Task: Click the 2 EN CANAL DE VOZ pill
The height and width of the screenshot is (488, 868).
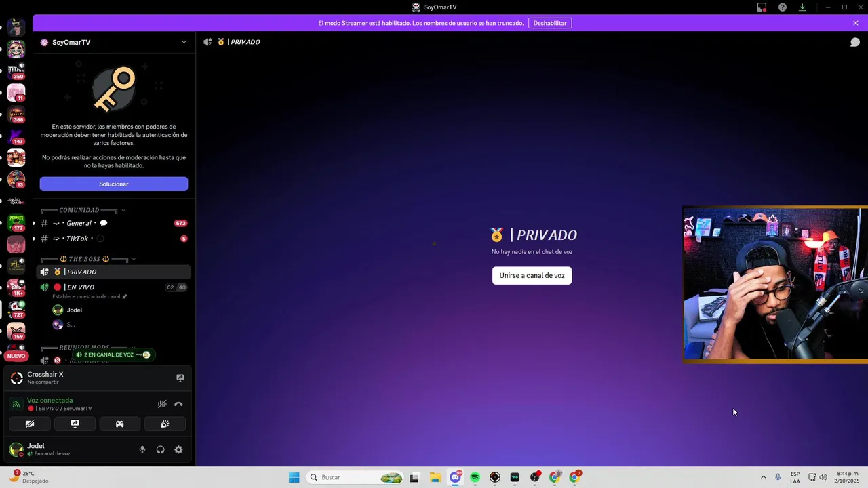Action: pos(114,354)
